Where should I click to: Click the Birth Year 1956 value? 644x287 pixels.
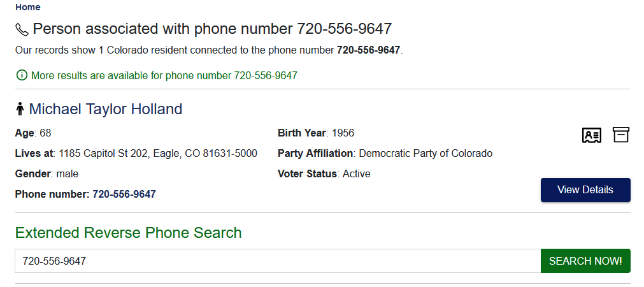click(343, 133)
